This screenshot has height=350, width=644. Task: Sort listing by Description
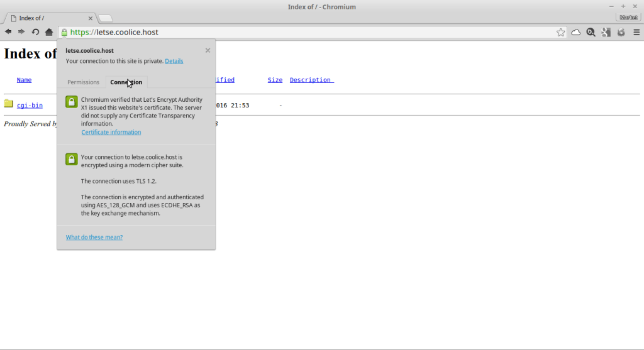coord(312,80)
